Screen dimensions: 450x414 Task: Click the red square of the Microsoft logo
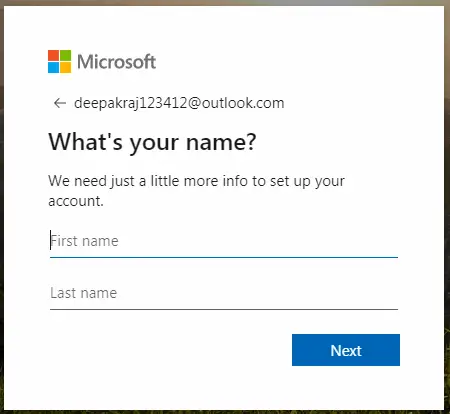[x=53, y=55]
